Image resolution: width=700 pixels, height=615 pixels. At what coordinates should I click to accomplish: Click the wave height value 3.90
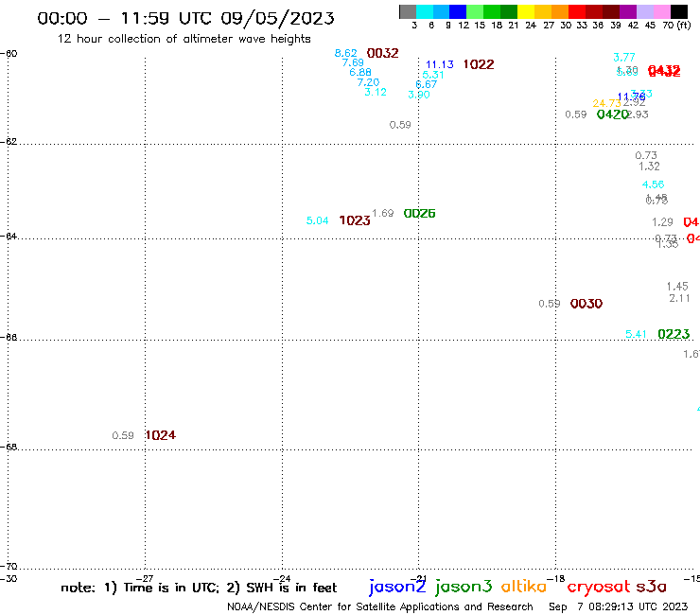419,95
